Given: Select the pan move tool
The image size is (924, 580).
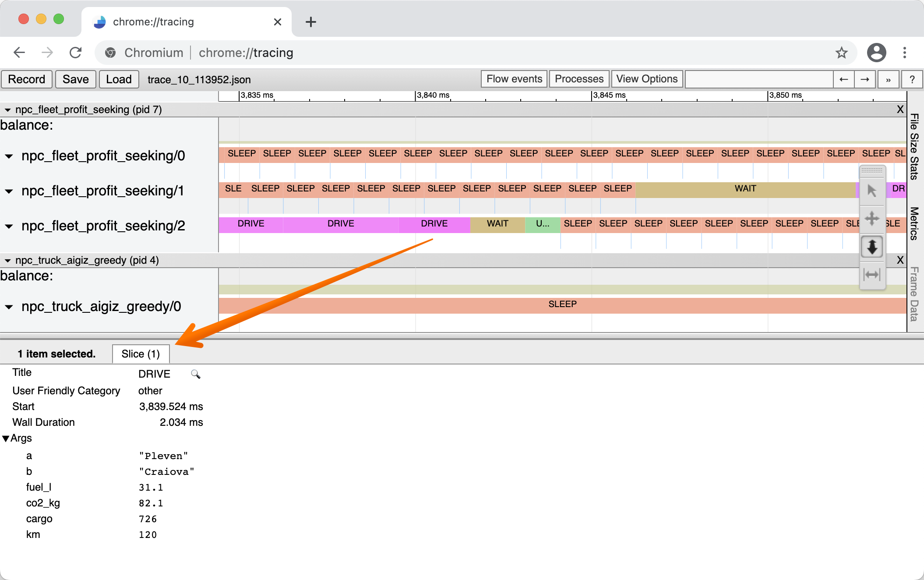Looking at the screenshot, I should tap(872, 218).
